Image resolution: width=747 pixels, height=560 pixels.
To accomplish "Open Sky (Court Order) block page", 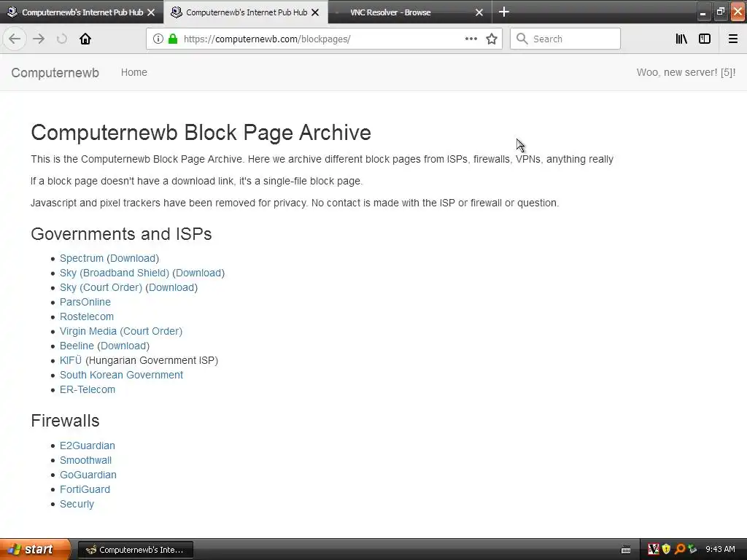I will tap(101, 287).
